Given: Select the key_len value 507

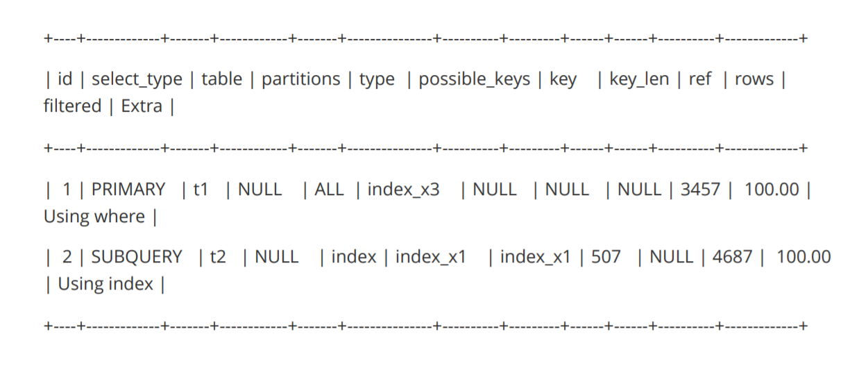Looking at the screenshot, I should [x=606, y=257].
